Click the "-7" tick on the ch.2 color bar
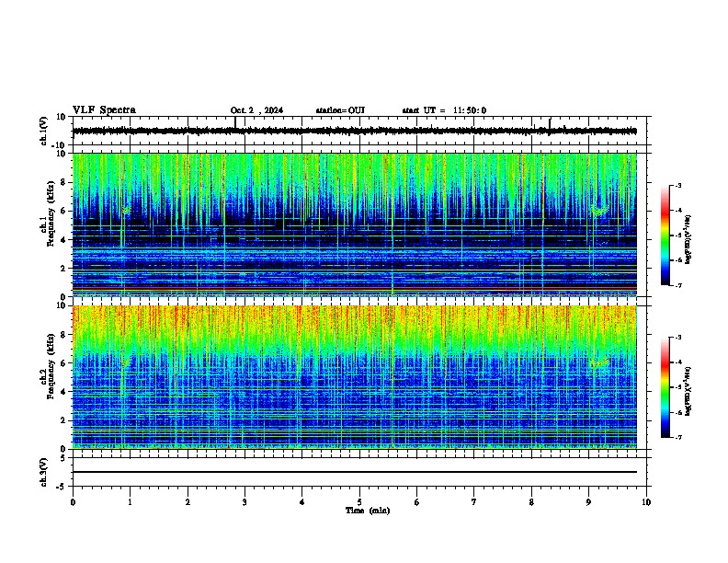728x563 pixels. (x=677, y=437)
